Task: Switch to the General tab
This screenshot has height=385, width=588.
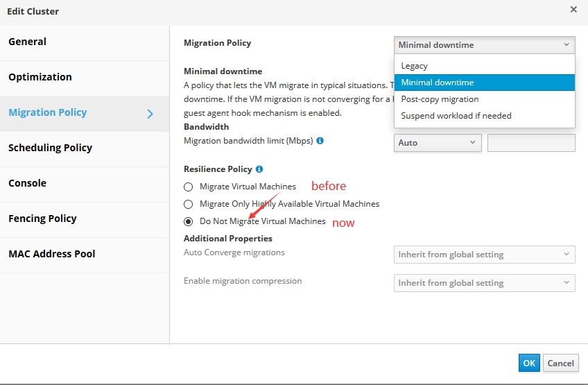Action: (28, 42)
